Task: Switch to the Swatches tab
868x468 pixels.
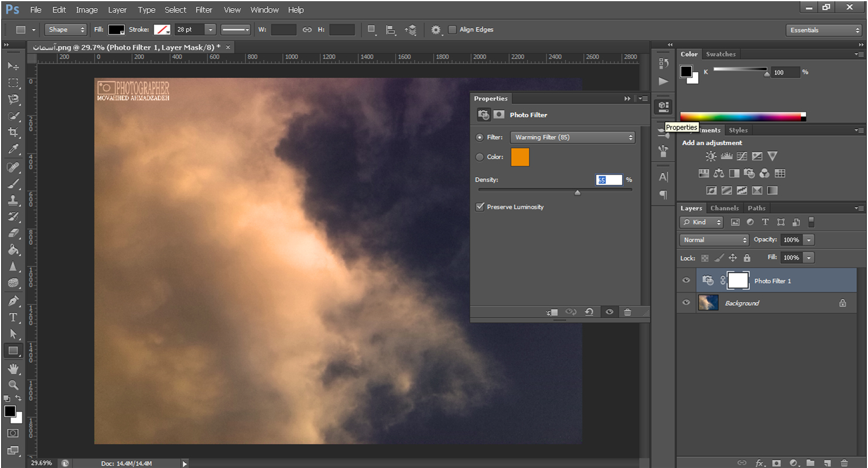Action: 720,54
